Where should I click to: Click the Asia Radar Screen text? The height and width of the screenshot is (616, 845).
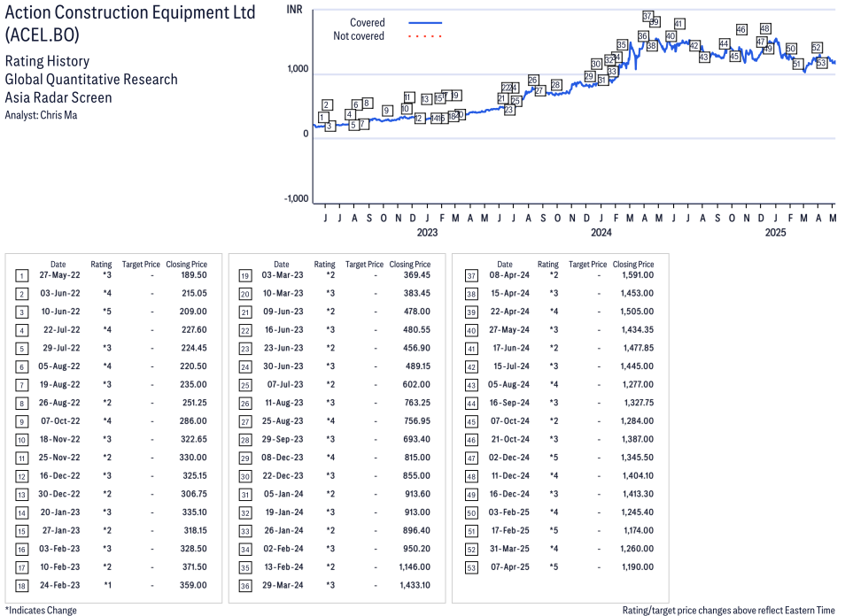pos(58,97)
